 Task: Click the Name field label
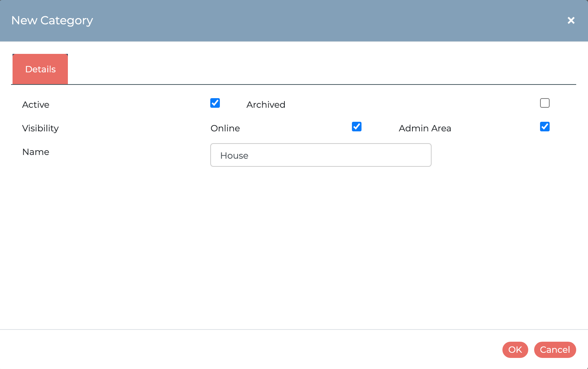[36, 152]
